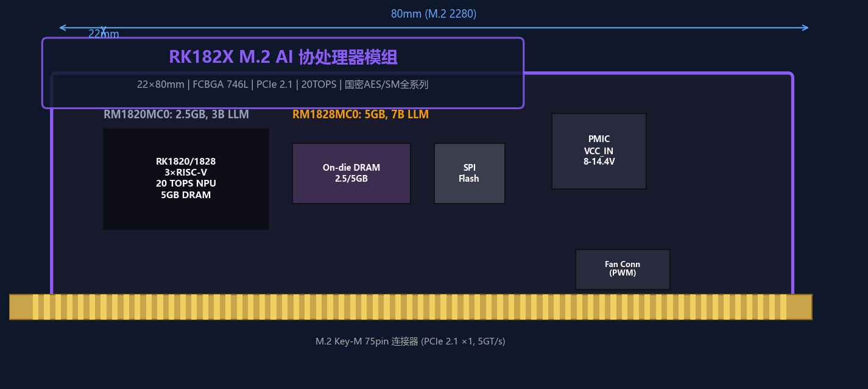Click the RK1820/1828 RISC-V NPU chip block
868x389 pixels.
tap(186, 179)
